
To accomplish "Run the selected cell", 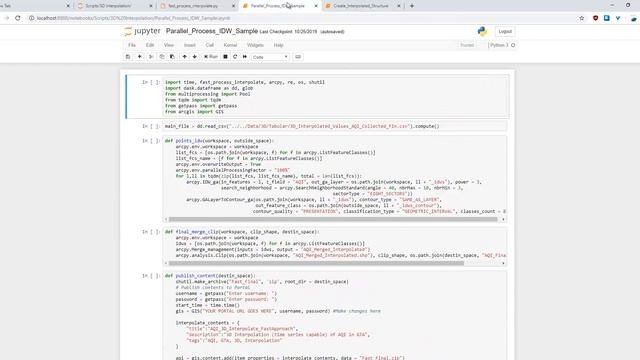I will coord(211,57).
